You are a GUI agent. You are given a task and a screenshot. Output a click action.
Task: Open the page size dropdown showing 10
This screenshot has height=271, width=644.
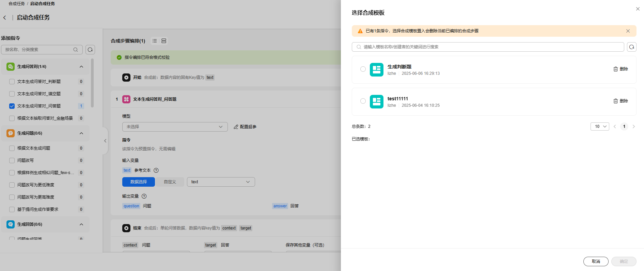click(x=599, y=126)
